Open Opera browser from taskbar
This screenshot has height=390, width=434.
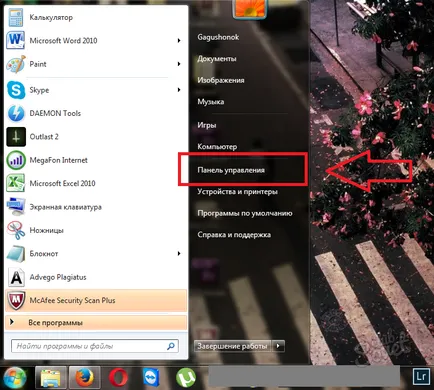pyautogui.click(x=118, y=378)
